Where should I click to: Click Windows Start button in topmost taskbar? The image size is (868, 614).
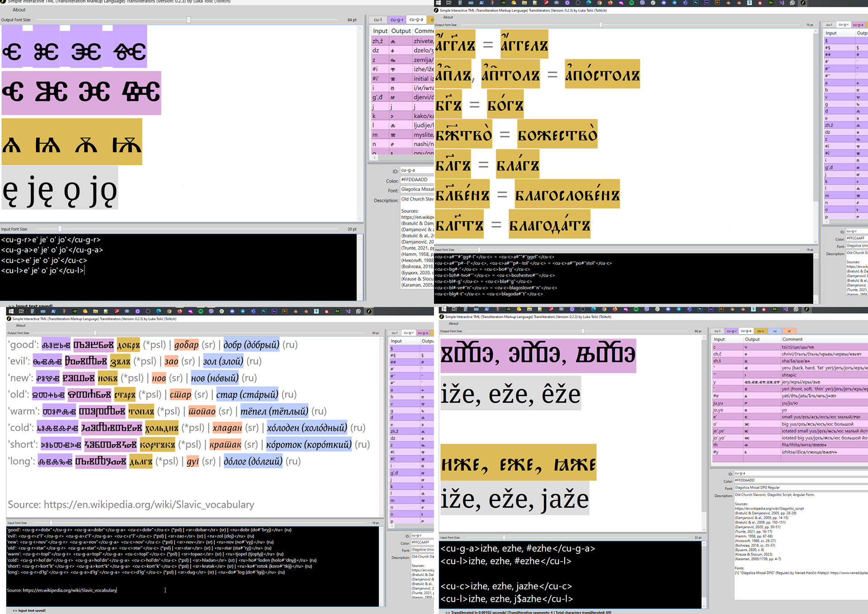(x=438, y=3)
